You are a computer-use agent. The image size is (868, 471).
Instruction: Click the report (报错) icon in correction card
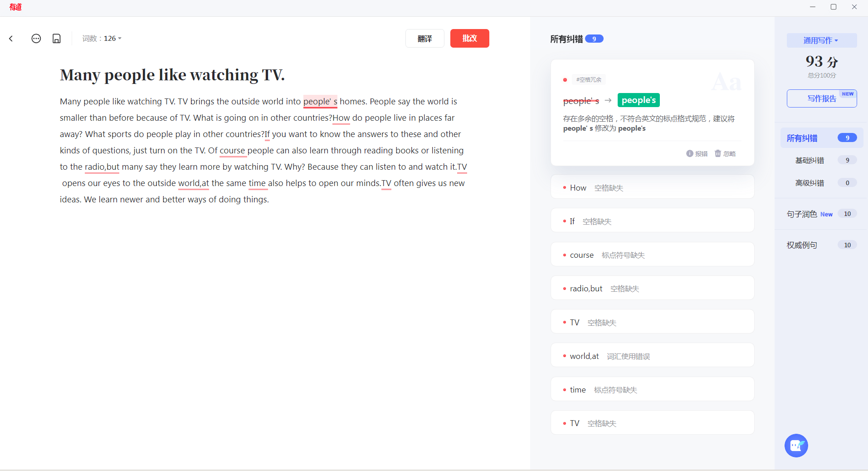coord(690,153)
